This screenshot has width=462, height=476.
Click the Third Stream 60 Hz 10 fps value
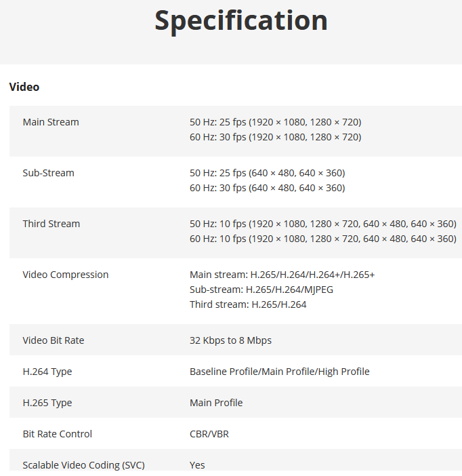(322, 239)
